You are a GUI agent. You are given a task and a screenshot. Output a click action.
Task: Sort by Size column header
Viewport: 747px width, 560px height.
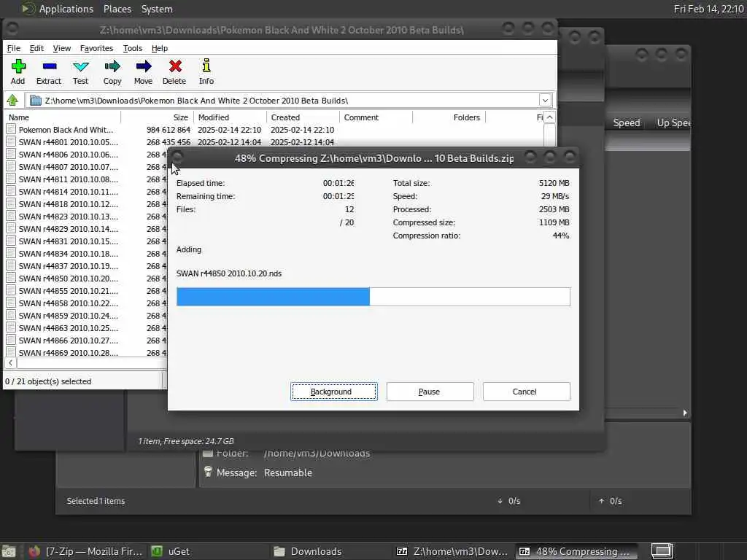click(158, 117)
